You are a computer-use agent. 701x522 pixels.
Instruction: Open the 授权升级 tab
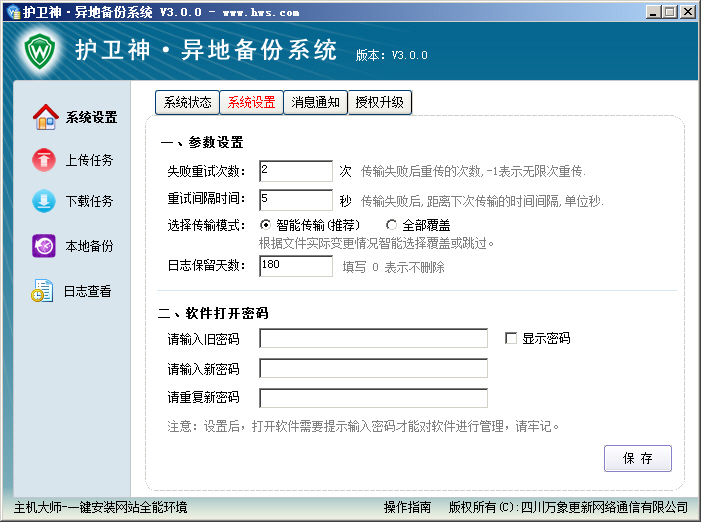pyautogui.click(x=379, y=103)
